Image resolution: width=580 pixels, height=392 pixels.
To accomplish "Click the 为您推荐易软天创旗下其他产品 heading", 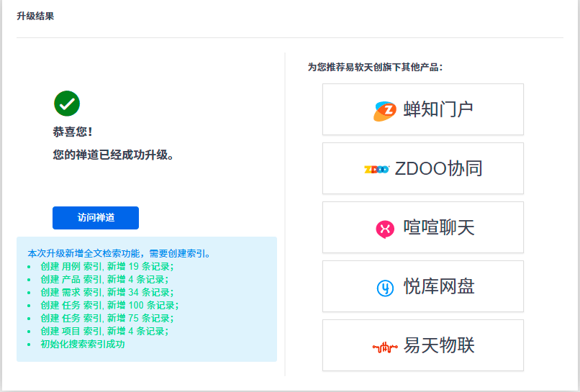I will [x=375, y=67].
